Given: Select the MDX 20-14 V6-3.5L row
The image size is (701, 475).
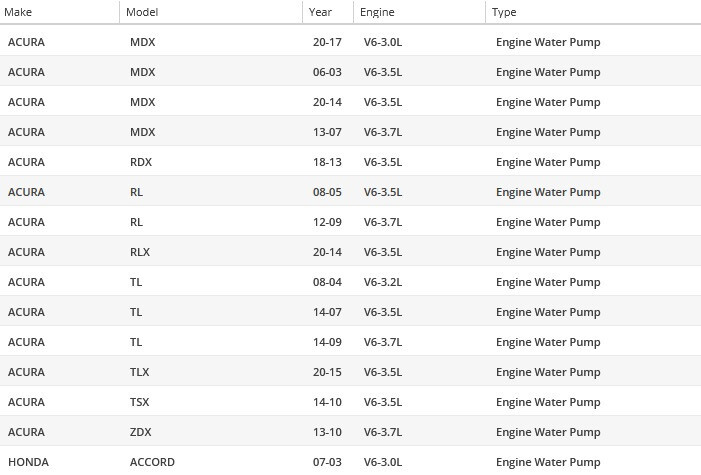Looking at the screenshot, I should 350,102.
